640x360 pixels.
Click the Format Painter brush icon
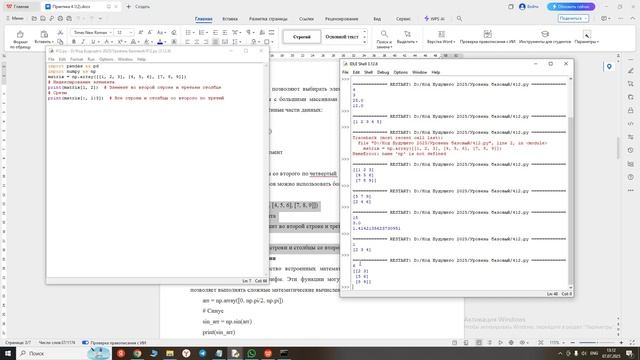click(x=20, y=35)
